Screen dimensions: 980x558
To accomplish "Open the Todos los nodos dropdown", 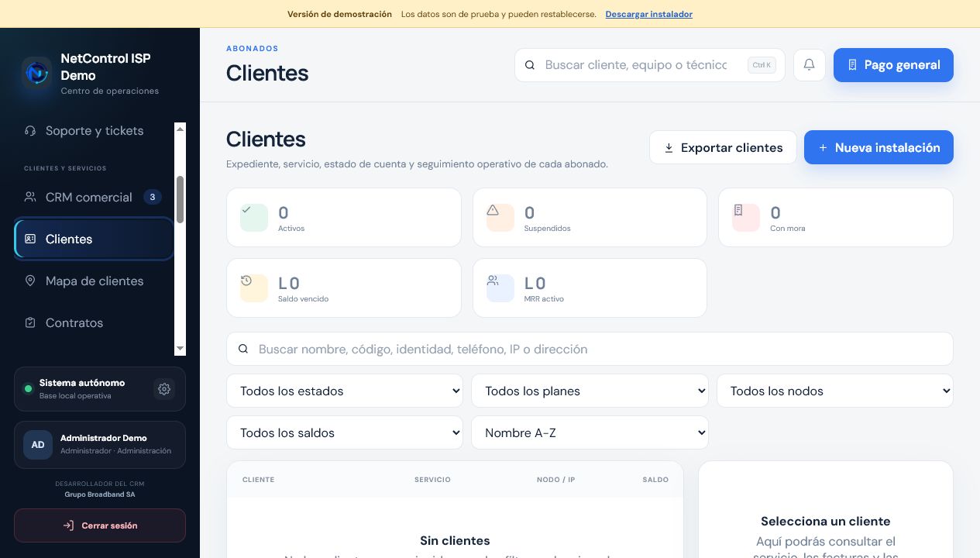I will tap(835, 391).
